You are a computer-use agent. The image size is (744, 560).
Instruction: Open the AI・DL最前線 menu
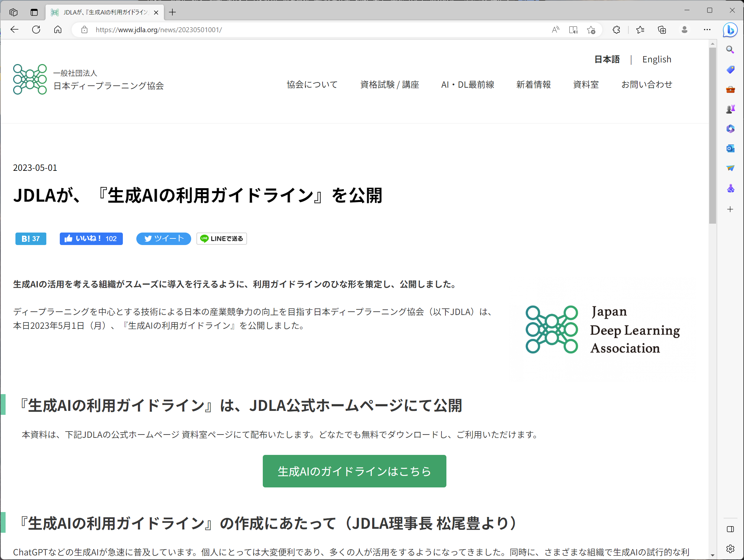467,84
